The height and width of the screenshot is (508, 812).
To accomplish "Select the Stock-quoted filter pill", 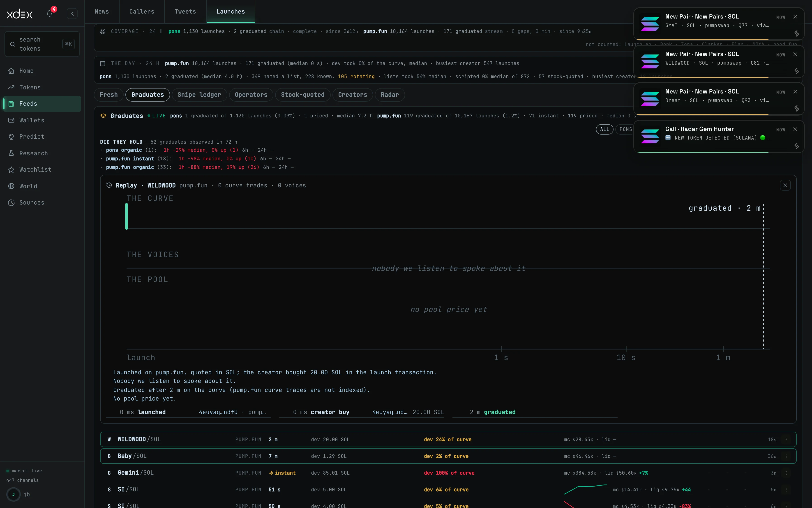I will point(303,95).
